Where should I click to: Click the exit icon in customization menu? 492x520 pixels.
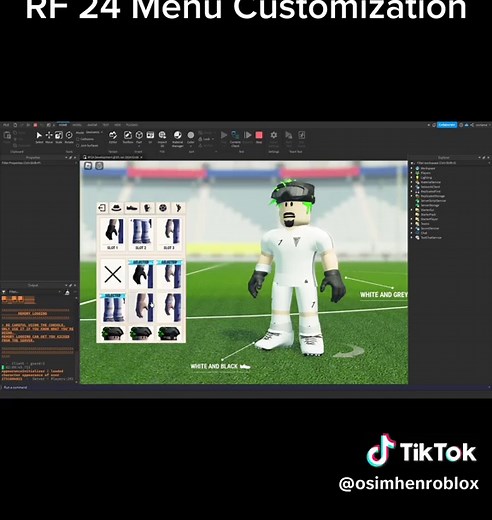102,208
